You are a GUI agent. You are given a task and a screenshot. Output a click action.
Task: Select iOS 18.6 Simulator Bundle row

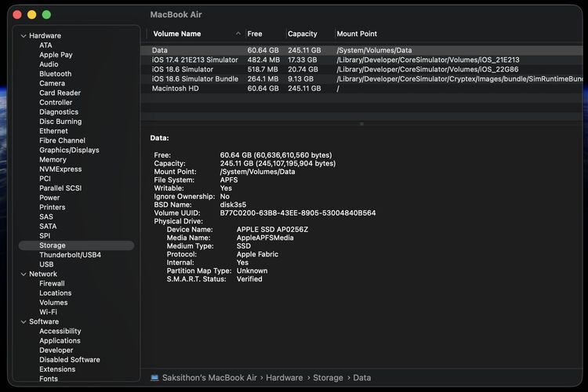point(194,79)
